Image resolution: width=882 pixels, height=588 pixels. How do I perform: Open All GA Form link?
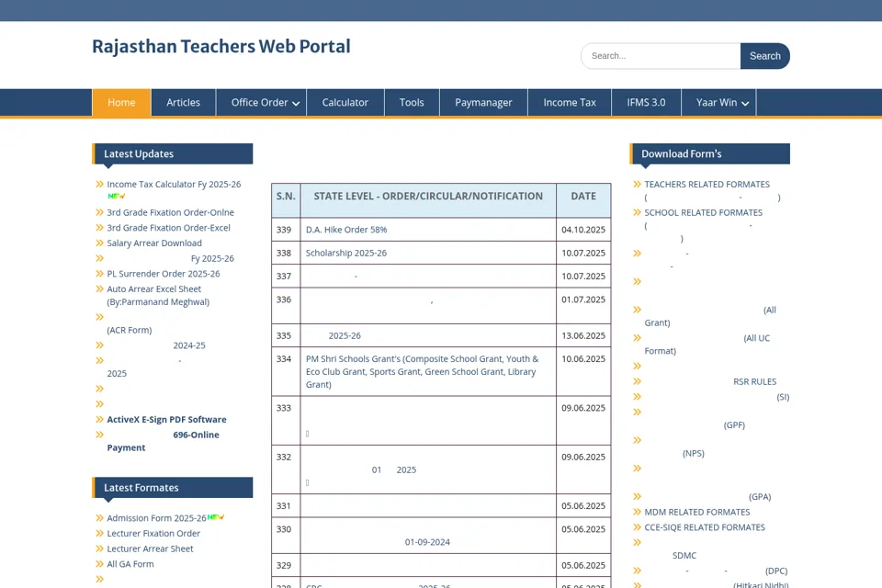[x=130, y=563]
